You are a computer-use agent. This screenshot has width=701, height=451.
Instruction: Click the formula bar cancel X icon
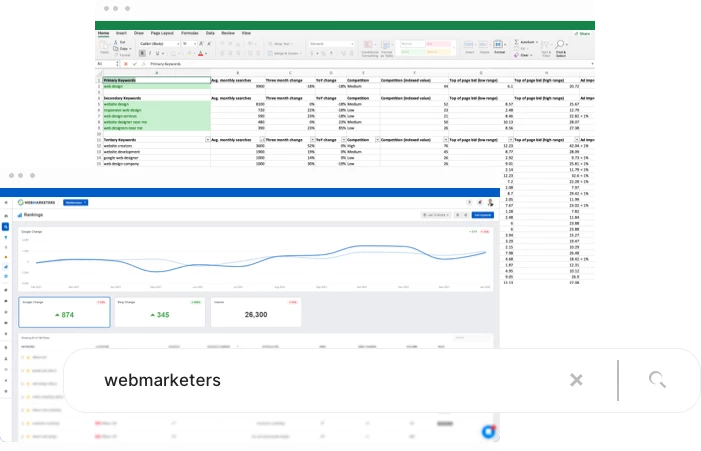coord(126,64)
